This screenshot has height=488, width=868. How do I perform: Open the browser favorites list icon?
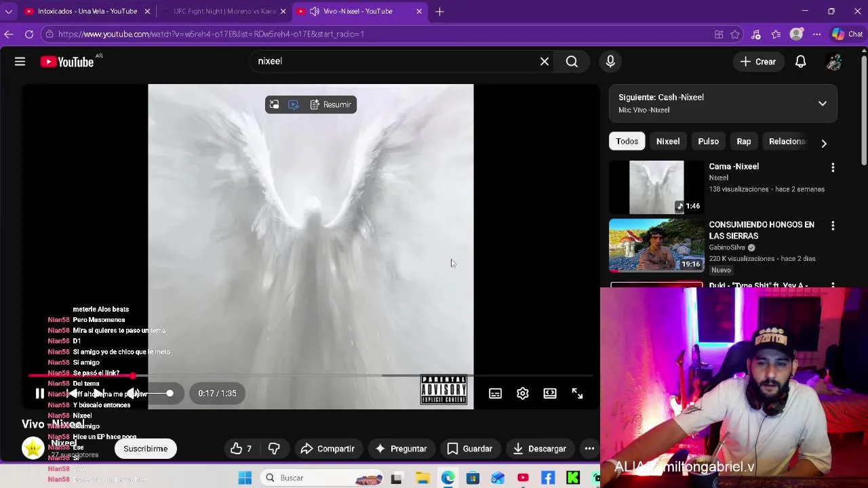(776, 35)
